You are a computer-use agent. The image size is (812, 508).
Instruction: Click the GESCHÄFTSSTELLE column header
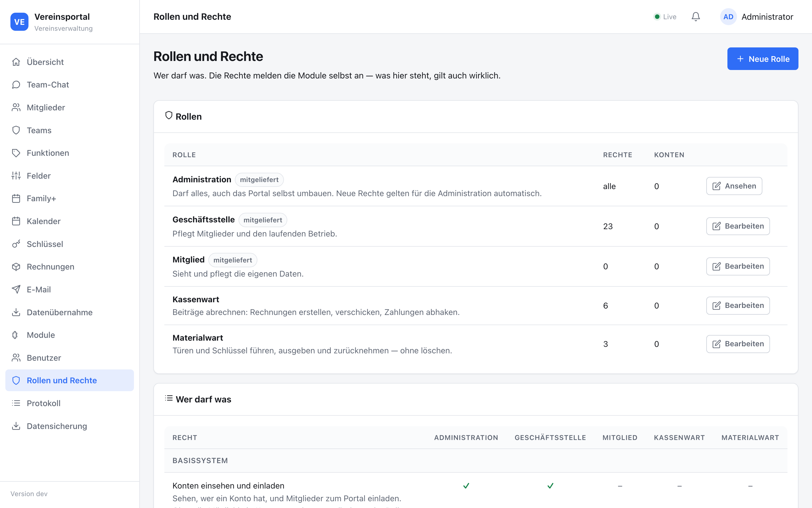click(x=550, y=438)
